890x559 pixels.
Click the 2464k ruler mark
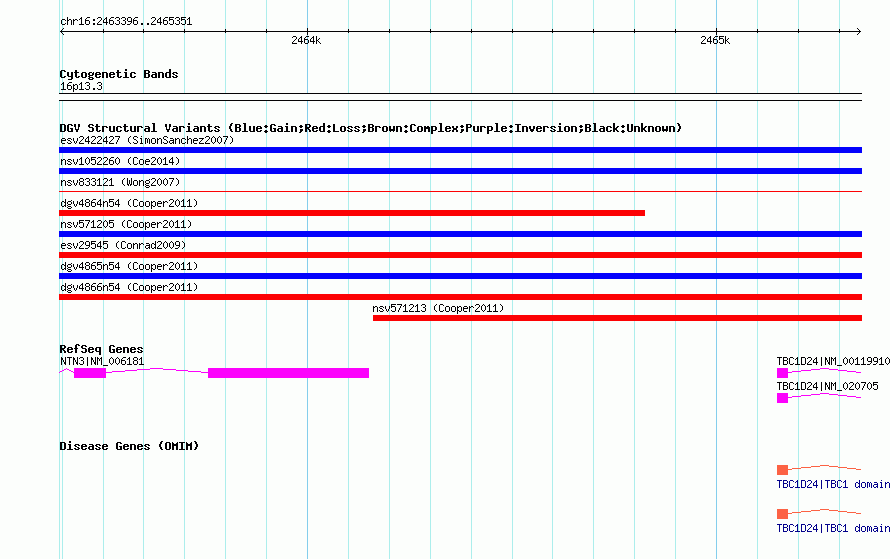(x=306, y=40)
